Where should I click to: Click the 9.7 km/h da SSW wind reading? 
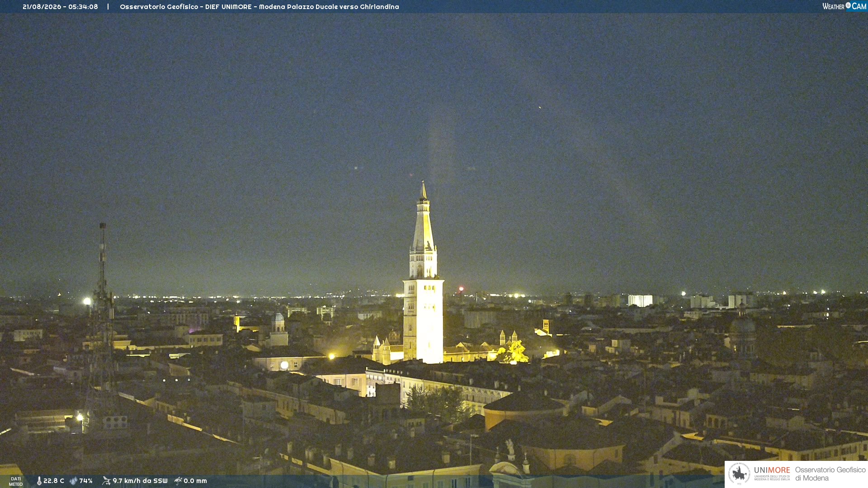pos(140,481)
